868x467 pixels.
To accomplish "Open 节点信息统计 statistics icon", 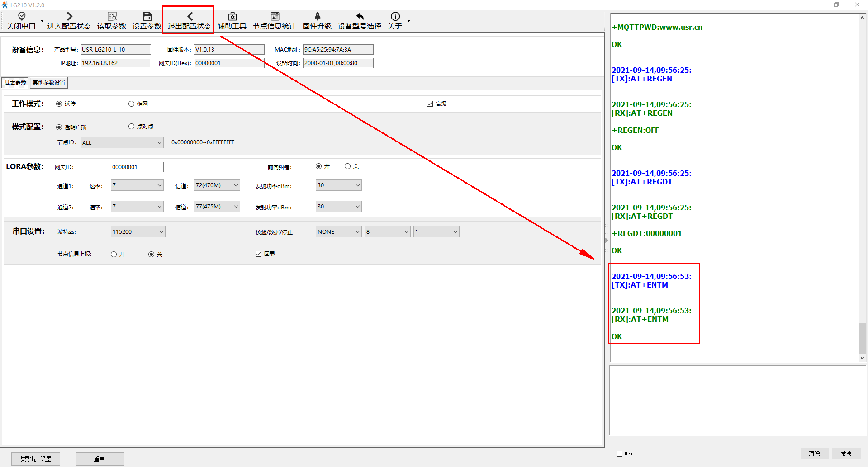I will pos(275,17).
